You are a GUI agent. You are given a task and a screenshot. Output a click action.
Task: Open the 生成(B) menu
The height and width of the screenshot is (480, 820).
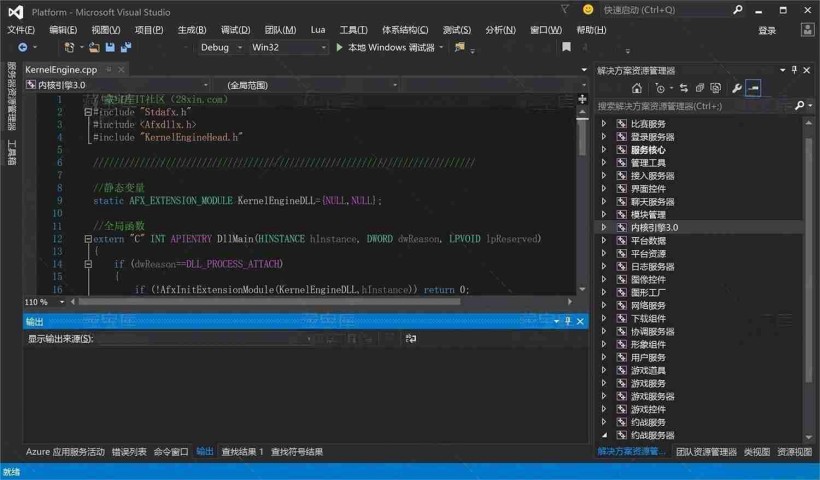tap(192, 30)
